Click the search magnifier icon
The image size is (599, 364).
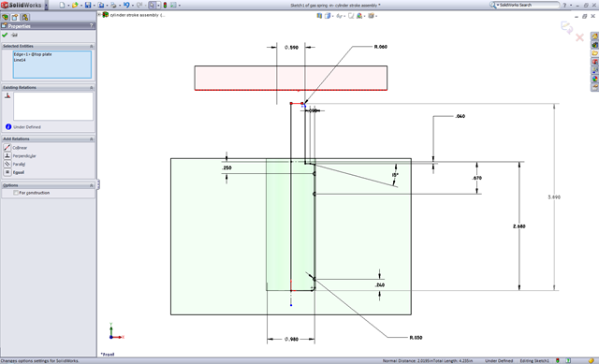pos(493,5)
